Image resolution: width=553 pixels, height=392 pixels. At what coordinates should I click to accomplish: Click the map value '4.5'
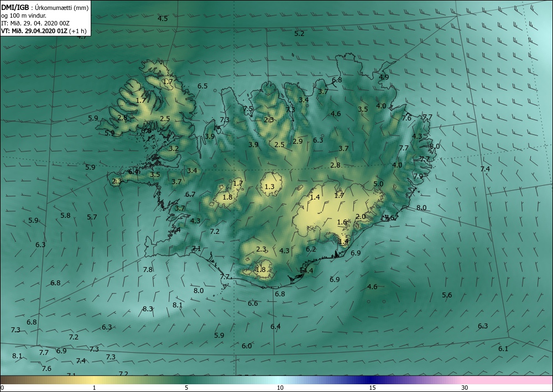pyautogui.click(x=163, y=19)
